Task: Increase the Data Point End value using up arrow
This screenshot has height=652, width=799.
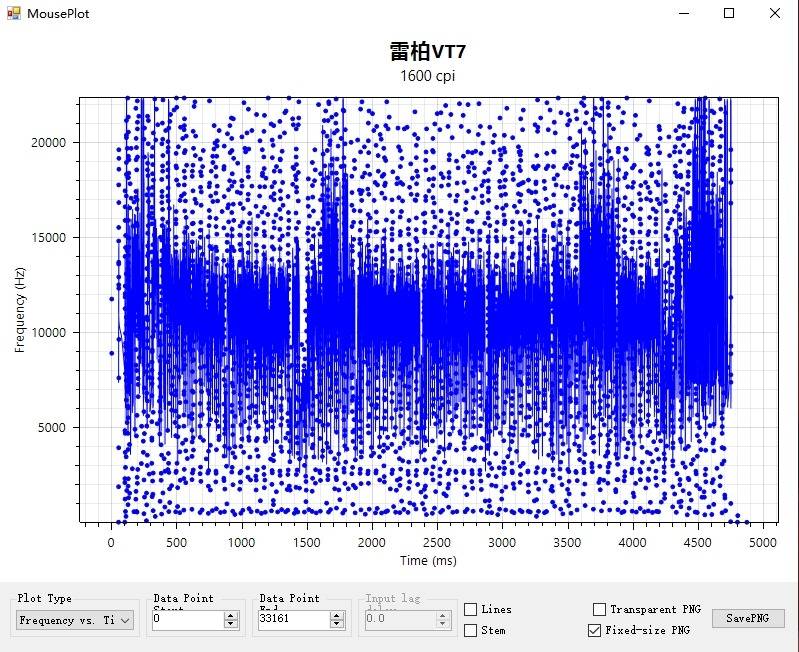Action: tap(337, 616)
